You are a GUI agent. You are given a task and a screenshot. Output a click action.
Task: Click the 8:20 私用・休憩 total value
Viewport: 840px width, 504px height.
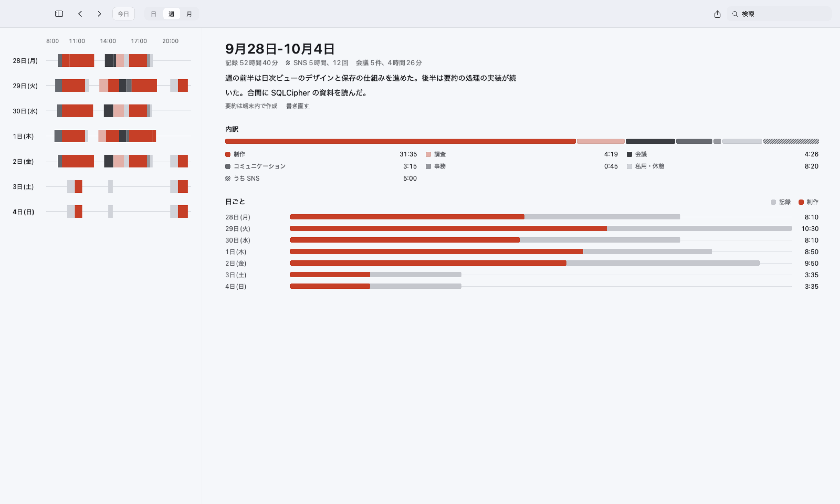(x=811, y=166)
